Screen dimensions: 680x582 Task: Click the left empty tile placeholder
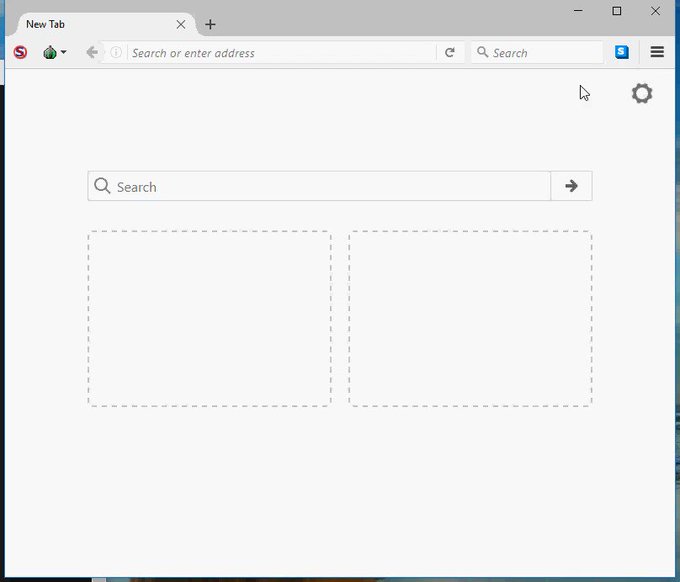pyautogui.click(x=209, y=318)
